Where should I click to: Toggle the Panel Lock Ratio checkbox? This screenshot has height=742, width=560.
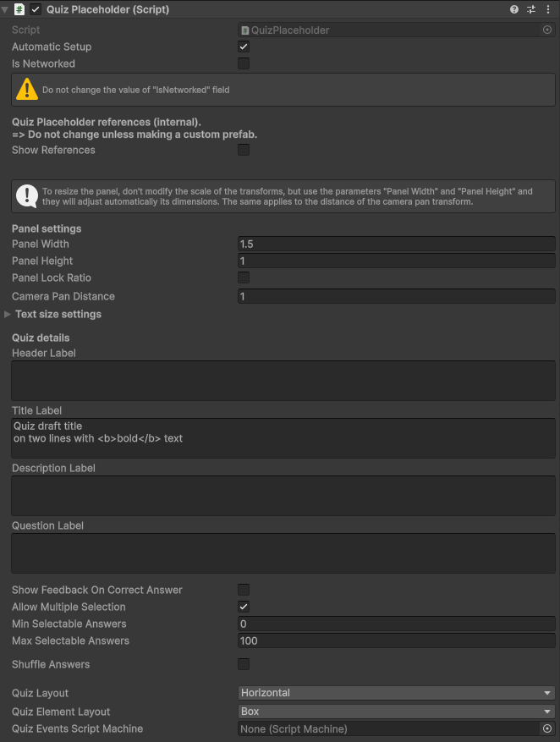click(243, 278)
